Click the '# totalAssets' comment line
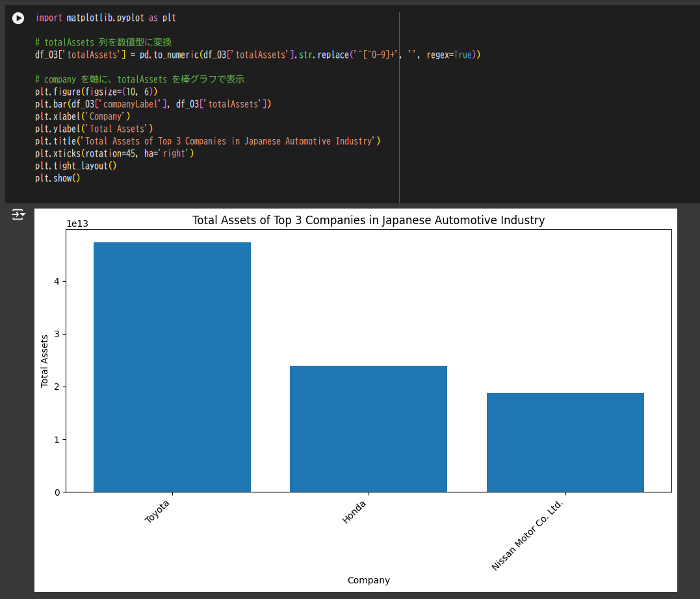The image size is (700, 599). (x=103, y=42)
